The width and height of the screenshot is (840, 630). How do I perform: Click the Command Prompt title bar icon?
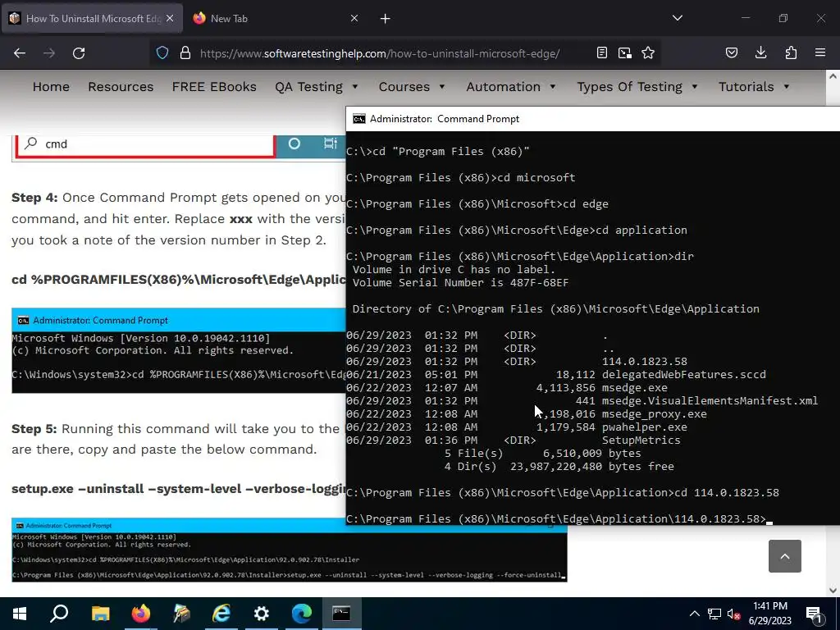(359, 119)
